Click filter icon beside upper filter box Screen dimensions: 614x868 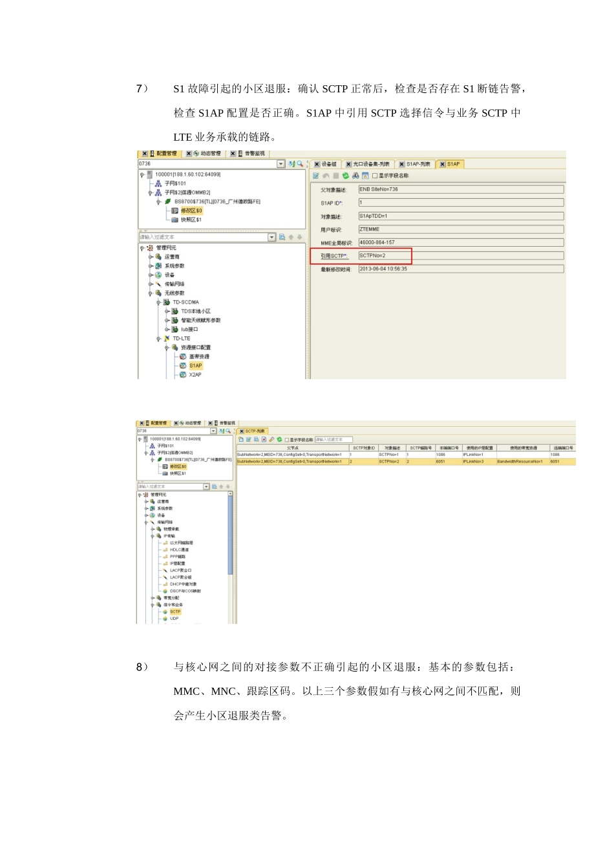(x=282, y=238)
